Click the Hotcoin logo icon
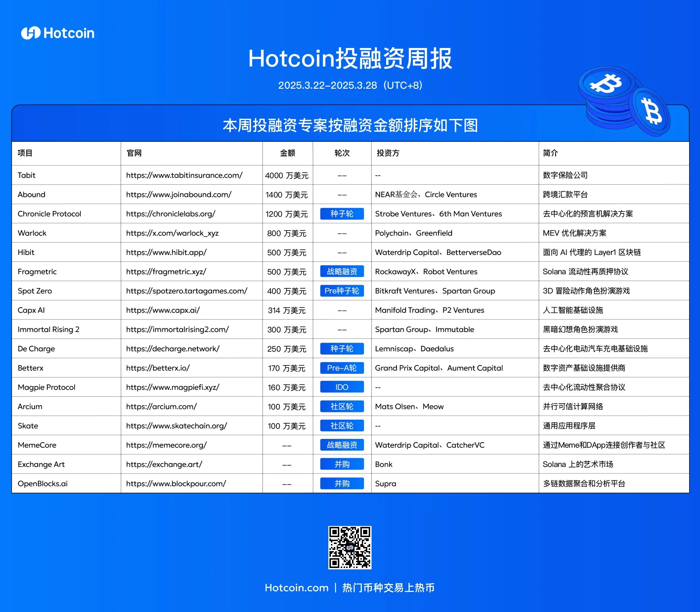Viewport: 700px width, 612px height. pyautogui.click(x=31, y=33)
